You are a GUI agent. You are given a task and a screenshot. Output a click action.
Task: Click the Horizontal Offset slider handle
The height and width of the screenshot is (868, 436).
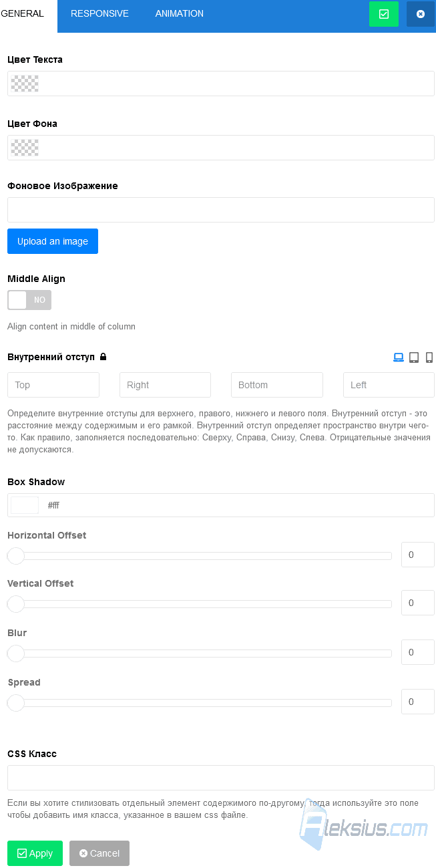tap(15, 556)
